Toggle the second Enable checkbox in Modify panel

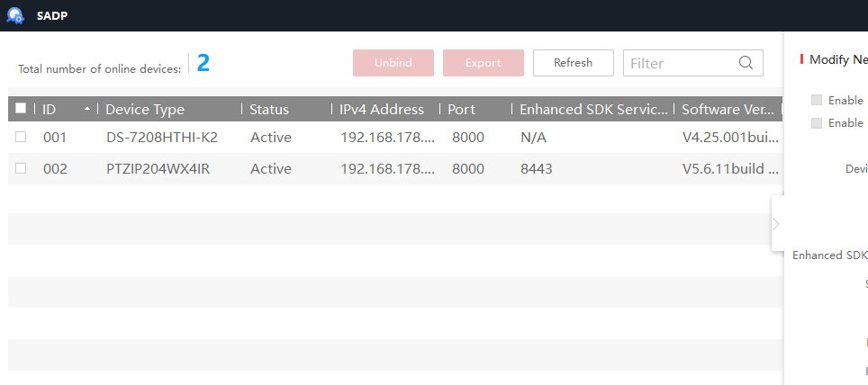817,122
